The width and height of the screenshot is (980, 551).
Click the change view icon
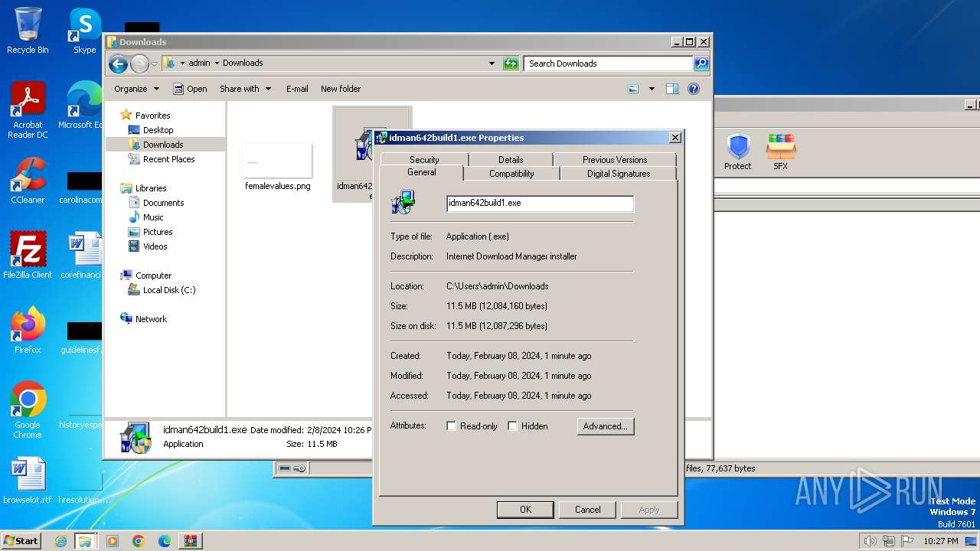pyautogui.click(x=633, y=89)
